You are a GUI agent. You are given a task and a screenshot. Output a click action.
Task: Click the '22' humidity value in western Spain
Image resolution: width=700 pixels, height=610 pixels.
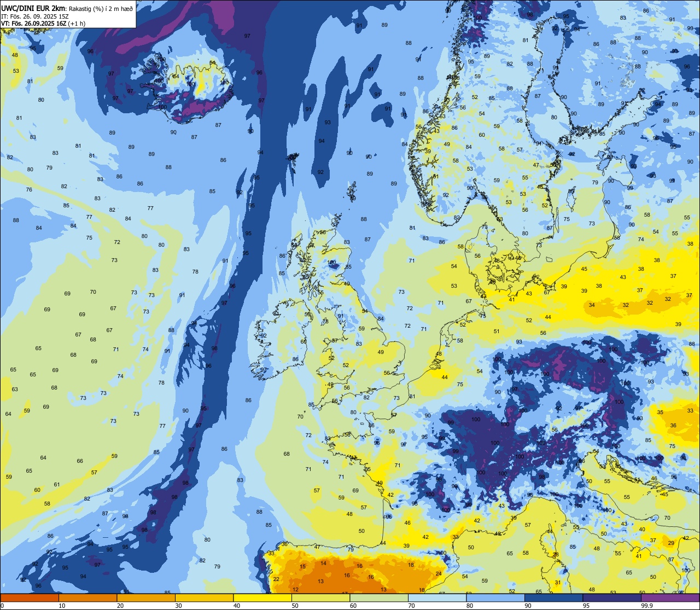click(x=276, y=579)
